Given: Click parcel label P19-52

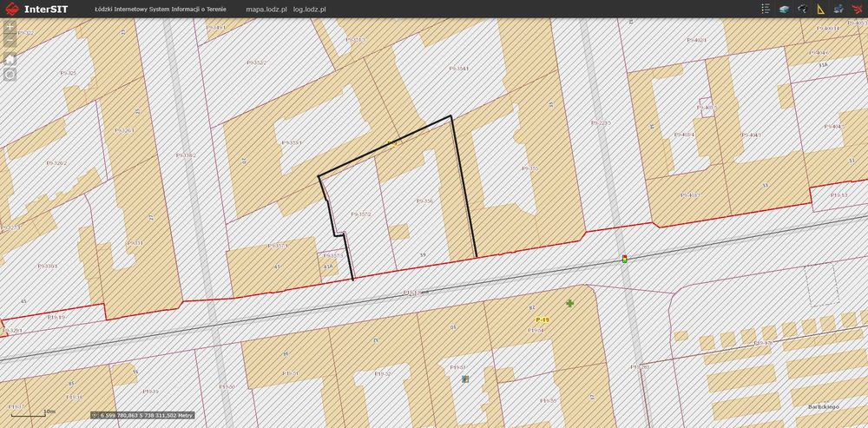Looking at the screenshot, I should (x=383, y=373).
